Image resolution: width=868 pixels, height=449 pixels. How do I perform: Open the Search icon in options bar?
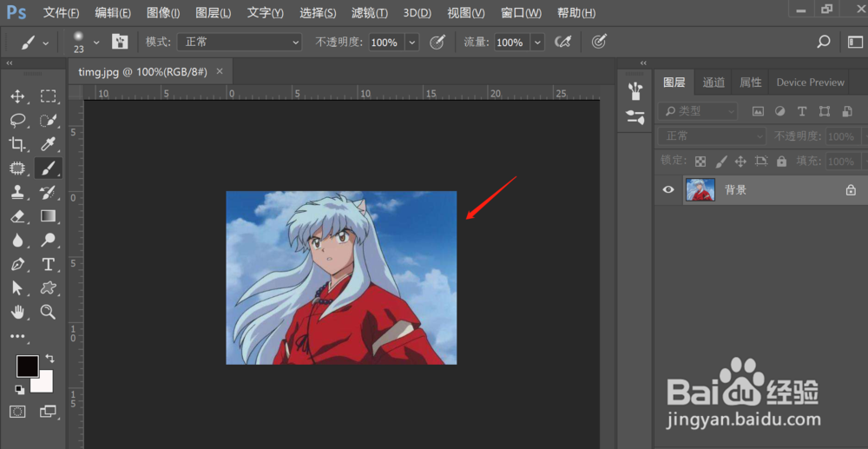tap(824, 42)
